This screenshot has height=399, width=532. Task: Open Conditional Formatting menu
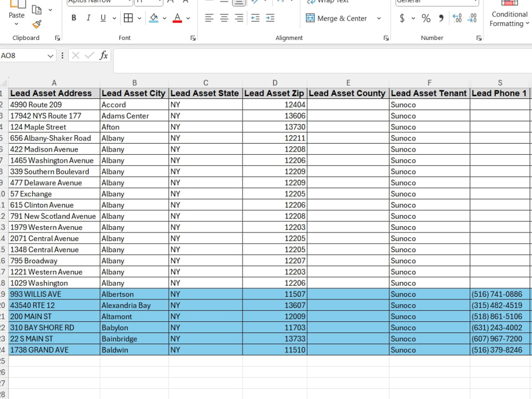click(509, 14)
